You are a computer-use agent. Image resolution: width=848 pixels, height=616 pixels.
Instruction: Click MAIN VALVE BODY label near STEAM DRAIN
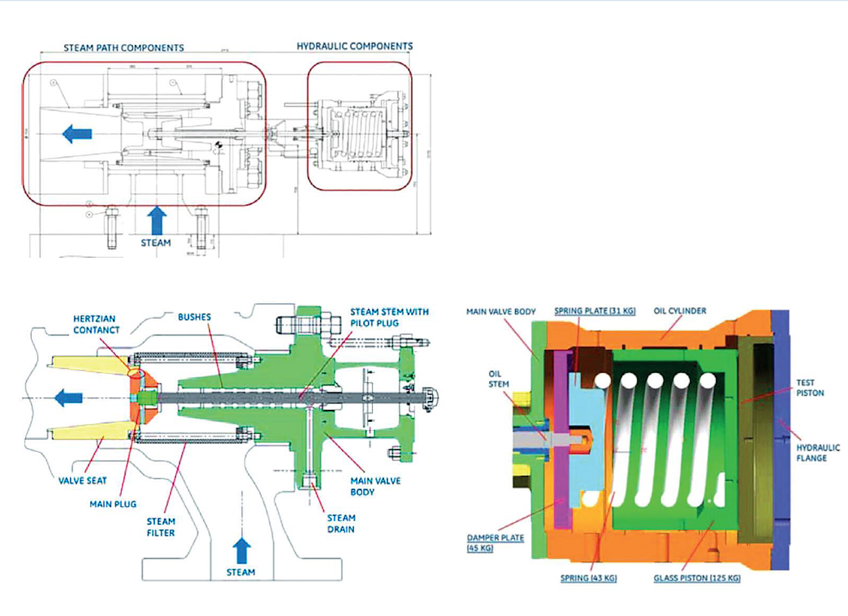click(375, 486)
